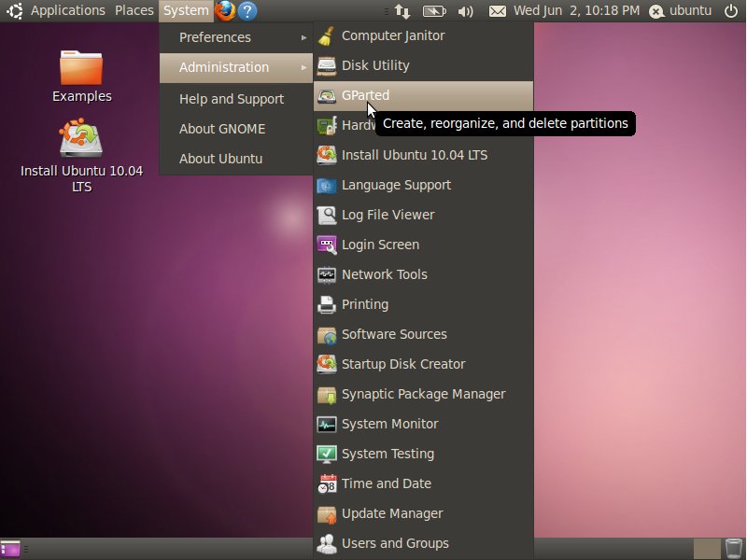Click the Language Support flag icon
This screenshot has height=560, width=747.
point(326,185)
